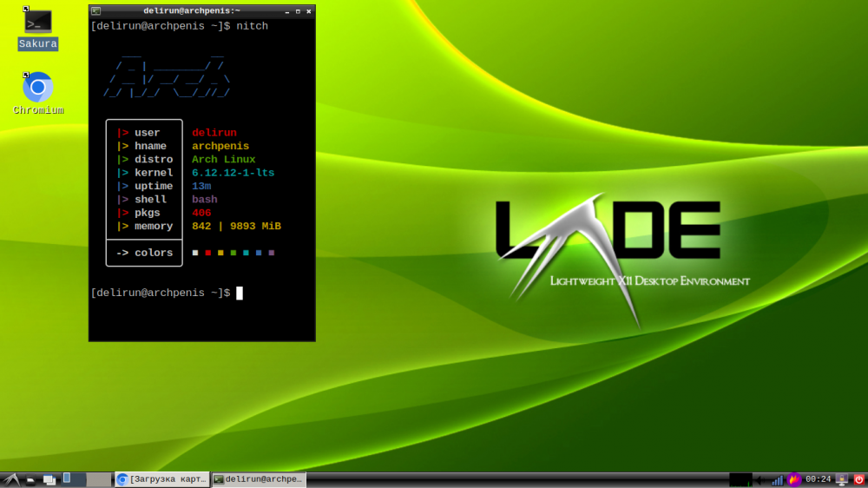
Task: Click the terminal cursor at the bottom prompt
Action: pyautogui.click(x=240, y=293)
